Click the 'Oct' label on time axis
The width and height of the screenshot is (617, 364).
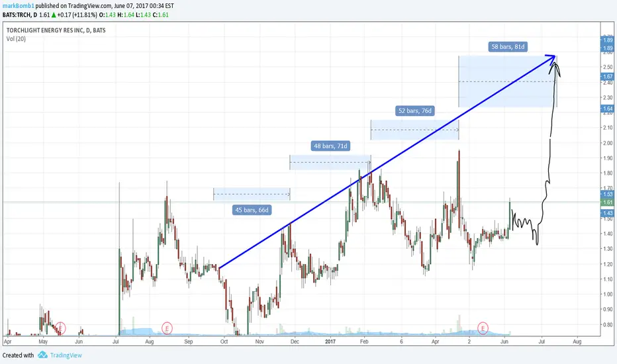click(x=224, y=341)
